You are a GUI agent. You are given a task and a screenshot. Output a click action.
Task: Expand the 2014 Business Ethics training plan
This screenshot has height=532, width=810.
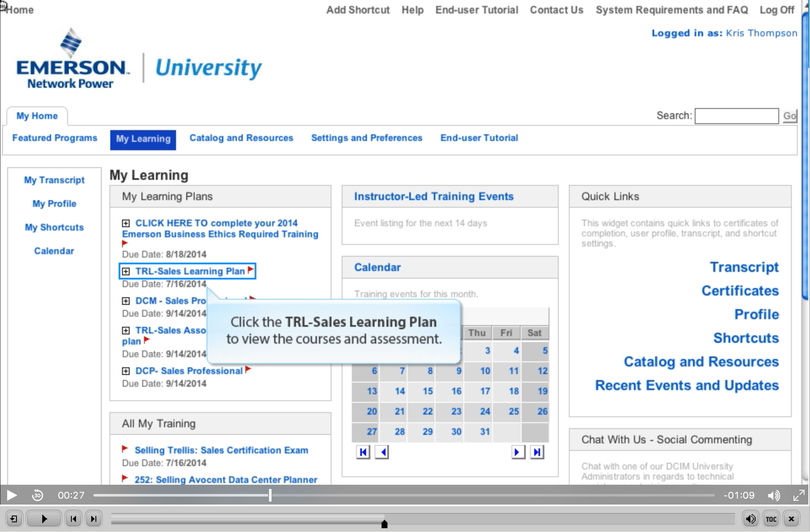[126, 223]
